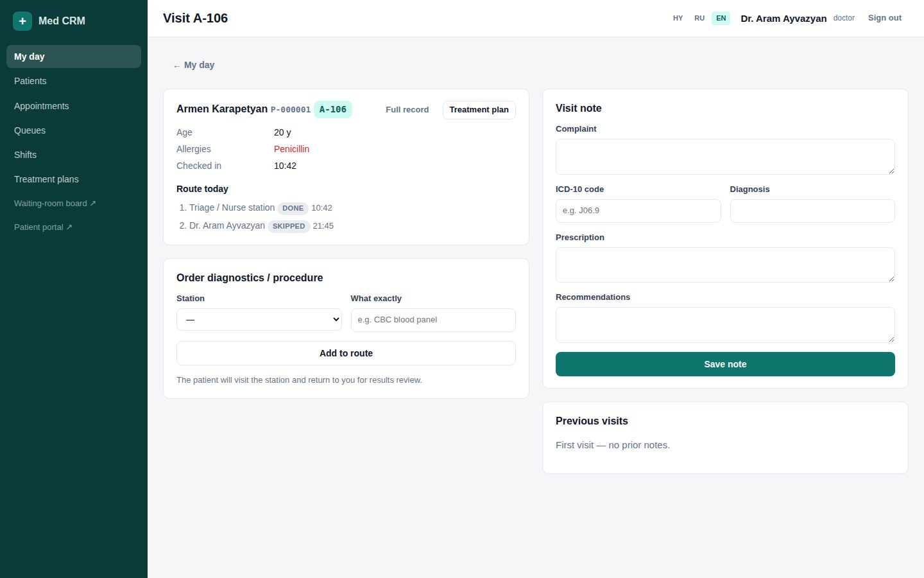
Task: Click the P-000001 patient ID
Action: (x=291, y=110)
